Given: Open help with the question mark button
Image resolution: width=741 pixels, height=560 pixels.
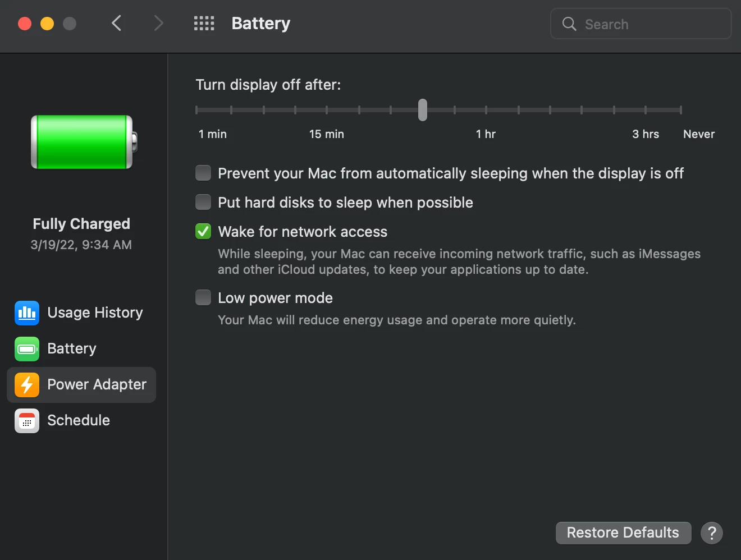Looking at the screenshot, I should pos(712,533).
